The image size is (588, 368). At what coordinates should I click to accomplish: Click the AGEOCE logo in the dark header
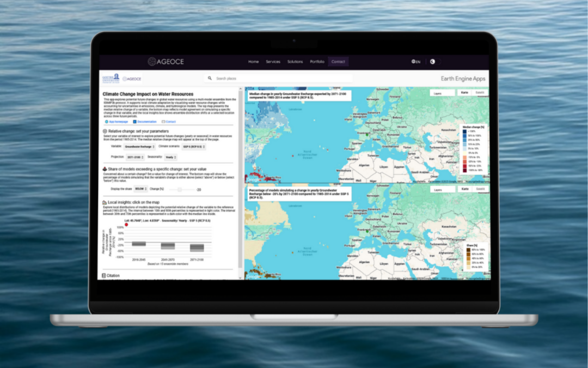coord(166,62)
